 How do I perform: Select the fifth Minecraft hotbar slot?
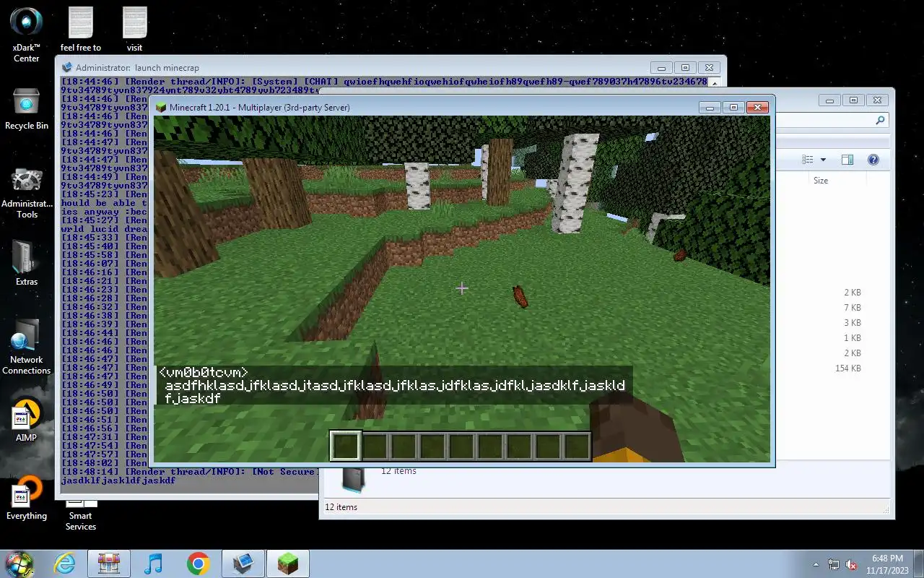[x=461, y=447]
